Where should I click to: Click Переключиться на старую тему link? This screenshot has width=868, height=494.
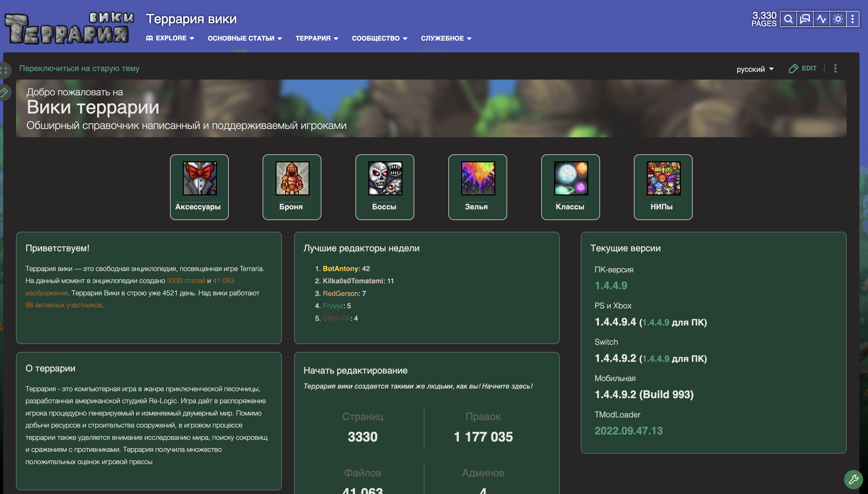click(79, 69)
